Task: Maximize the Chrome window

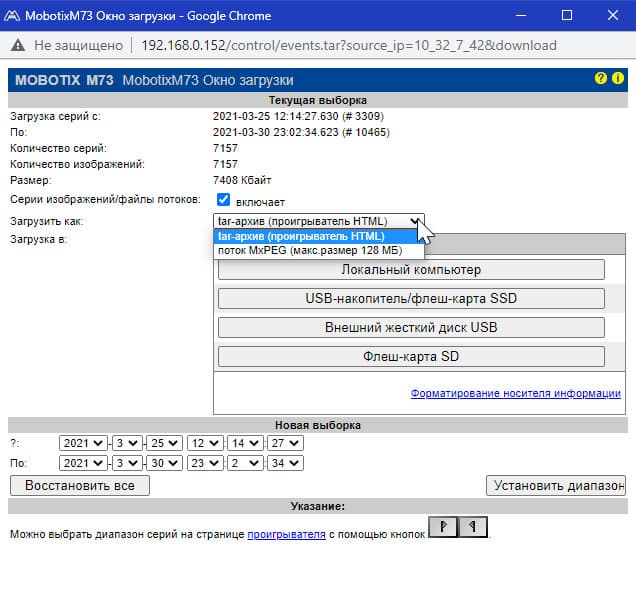Action: coord(567,15)
